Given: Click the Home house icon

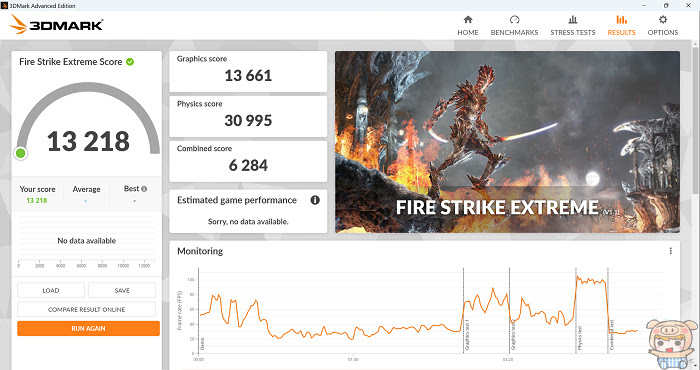Looking at the screenshot, I should click(x=468, y=20).
